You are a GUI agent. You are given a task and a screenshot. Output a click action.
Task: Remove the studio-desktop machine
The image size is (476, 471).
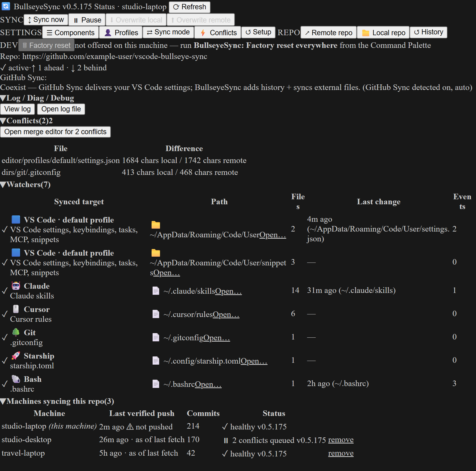pyautogui.click(x=341, y=440)
